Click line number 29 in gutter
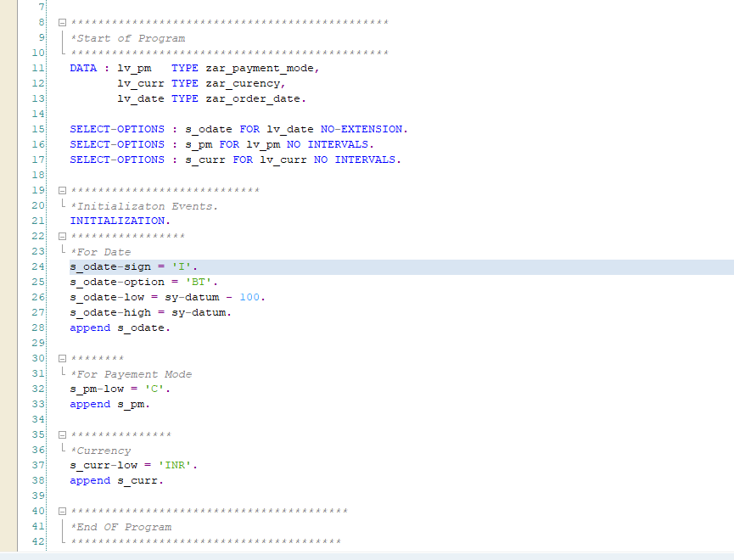 38,343
